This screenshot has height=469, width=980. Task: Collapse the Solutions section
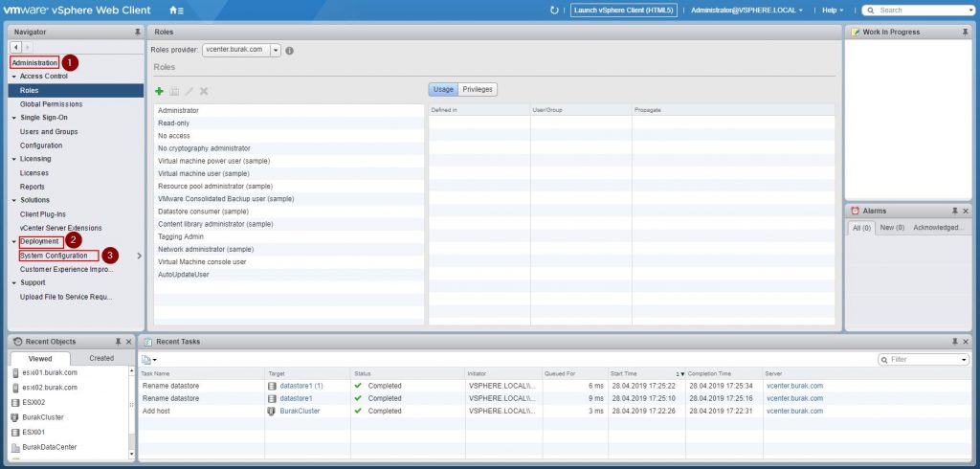13,201
